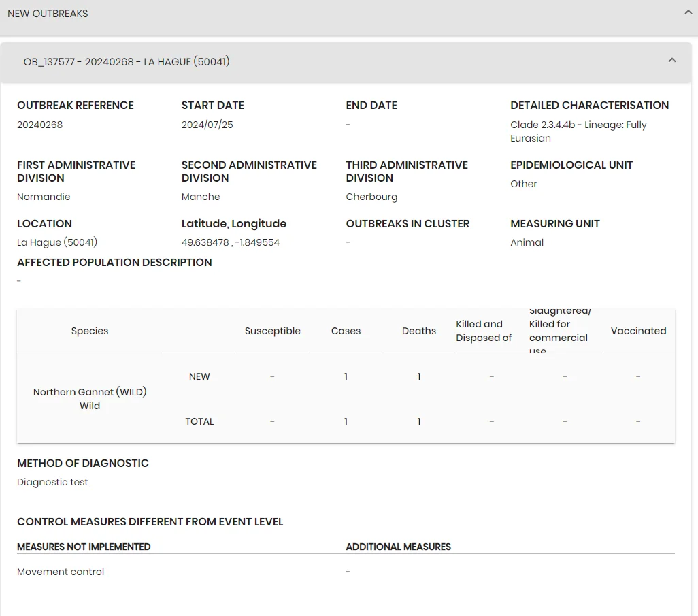The height and width of the screenshot is (616, 698).
Task: Click the NEW row label
Action: tap(199, 376)
